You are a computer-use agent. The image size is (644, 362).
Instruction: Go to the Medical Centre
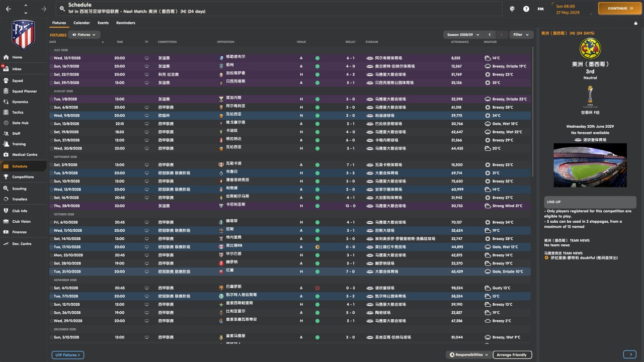click(24, 155)
